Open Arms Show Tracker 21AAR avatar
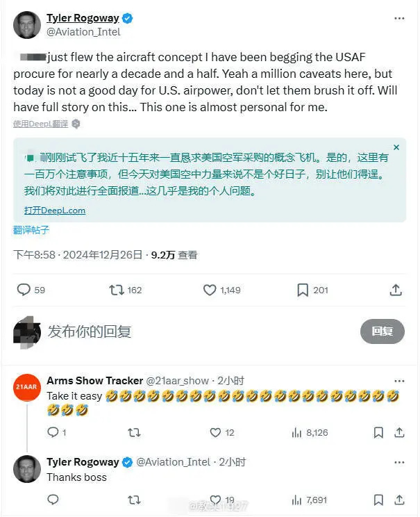The image size is (420, 517). click(x=26, y=387)
